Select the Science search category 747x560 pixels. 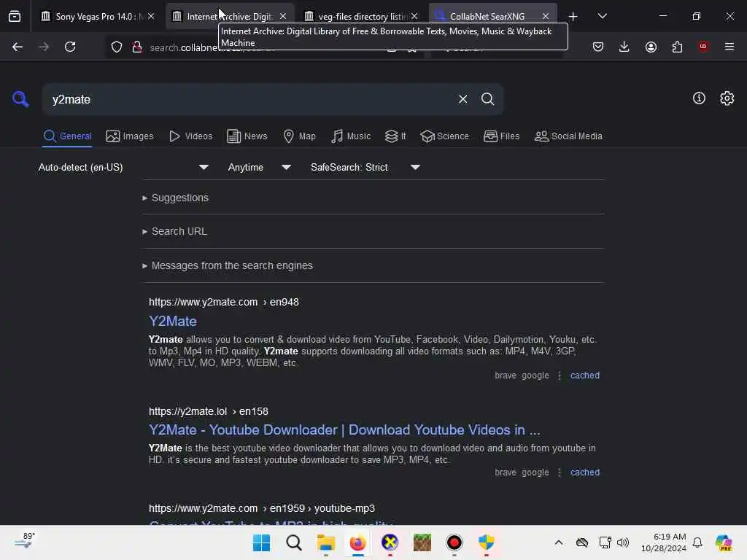point(444,136)
